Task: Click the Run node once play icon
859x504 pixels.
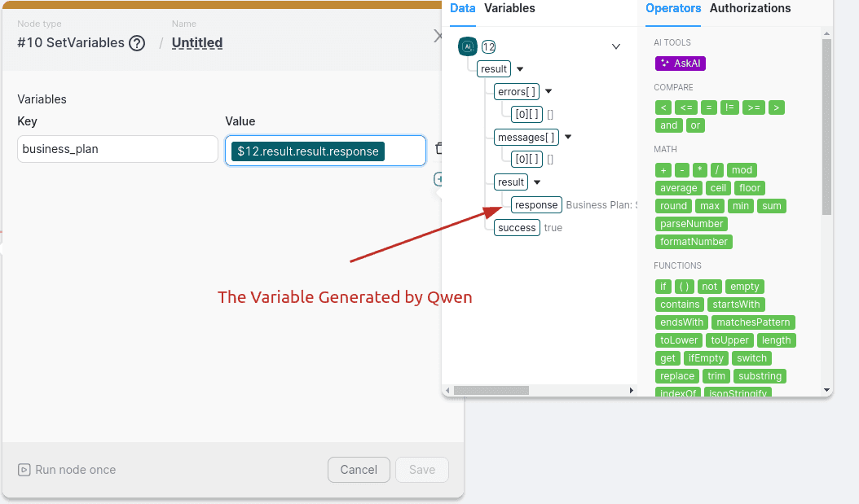Action: (x=24, y=470)
